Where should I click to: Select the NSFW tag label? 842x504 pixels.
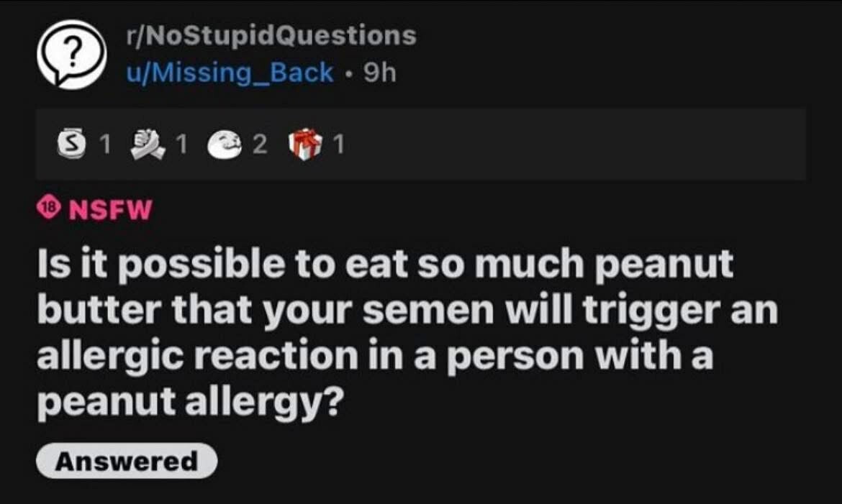111,209
